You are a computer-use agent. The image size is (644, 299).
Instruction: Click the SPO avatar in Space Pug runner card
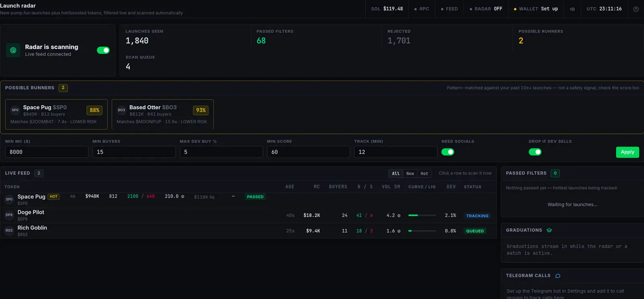click(15, 110)
